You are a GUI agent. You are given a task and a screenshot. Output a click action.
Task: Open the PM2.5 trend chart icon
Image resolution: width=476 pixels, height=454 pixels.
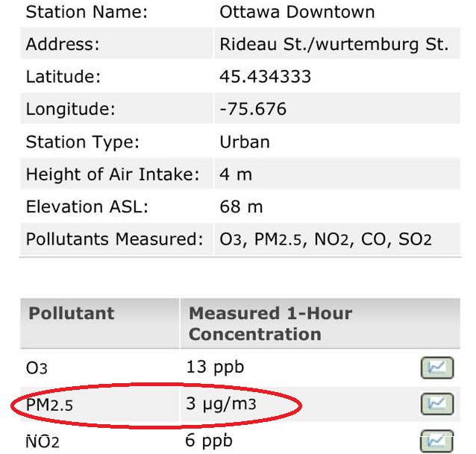pos(436,404)
